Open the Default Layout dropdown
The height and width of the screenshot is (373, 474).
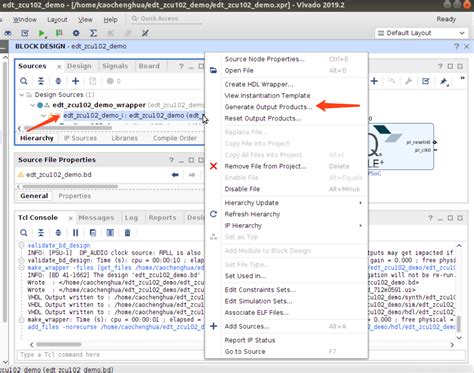click(x=421, y=33)
